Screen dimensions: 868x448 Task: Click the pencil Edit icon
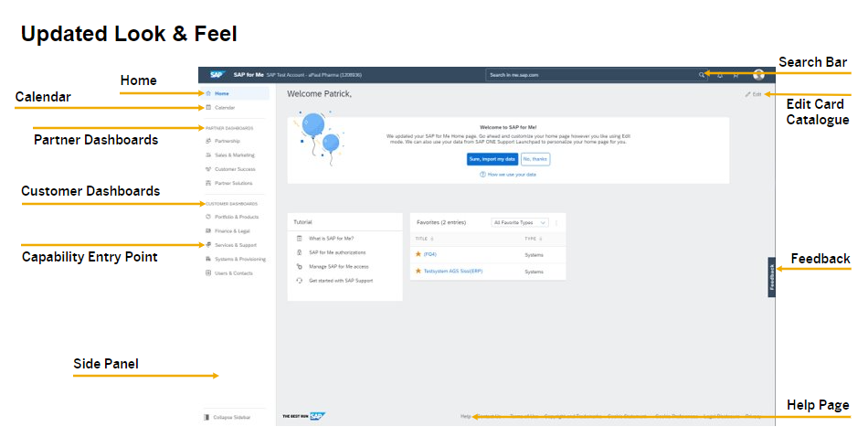pyautogui.click(x=748, y=94)
